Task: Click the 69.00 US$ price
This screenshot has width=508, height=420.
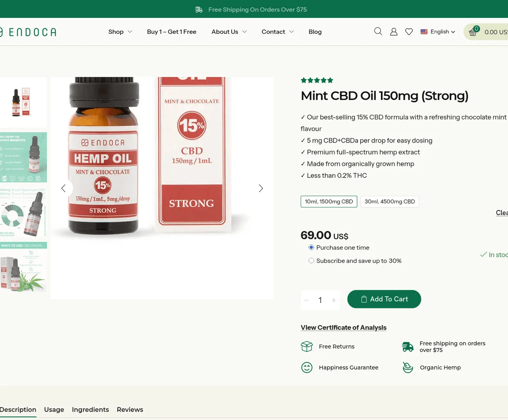Action: pyautogui.click(x=325, y=235)
